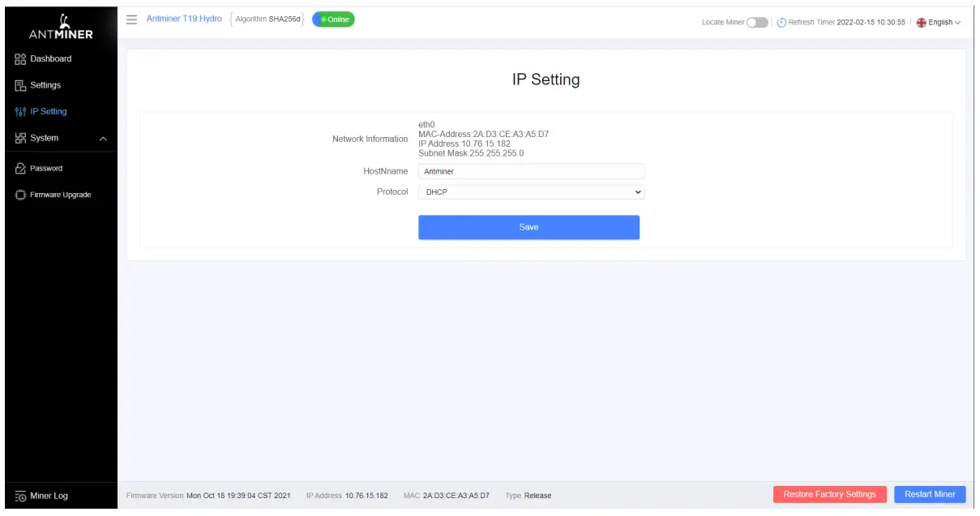Click inside the HostNname input field
Viewport: 980px width, 516px height.
[531, 171]
